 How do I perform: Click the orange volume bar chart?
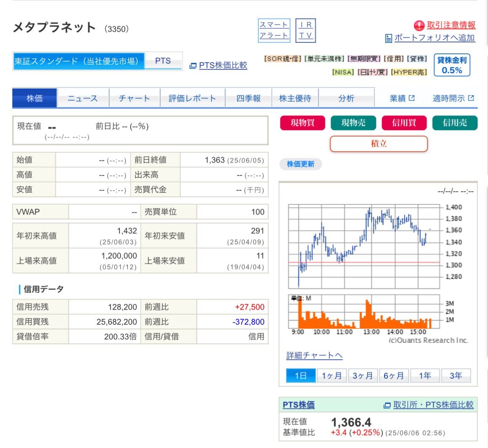point(364,311)
